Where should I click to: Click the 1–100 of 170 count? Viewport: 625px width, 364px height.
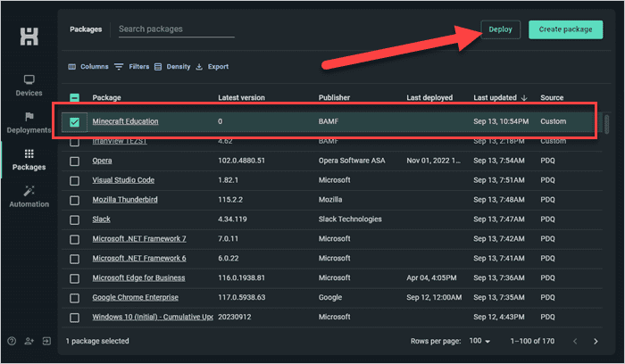click(532, 341)
